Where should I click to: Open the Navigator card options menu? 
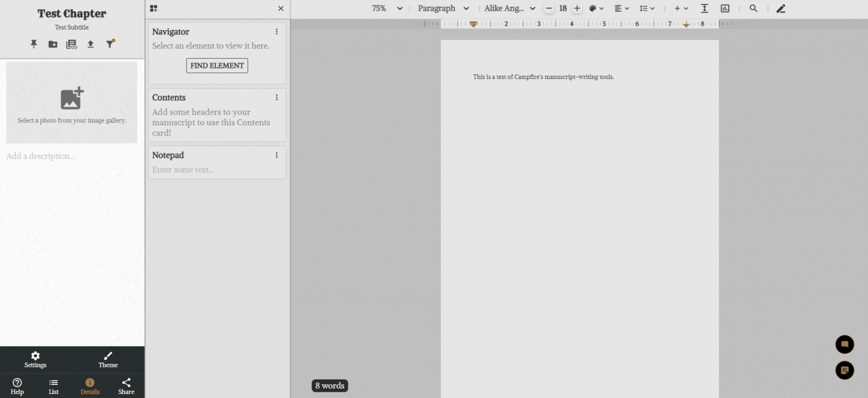coord(276,31)
